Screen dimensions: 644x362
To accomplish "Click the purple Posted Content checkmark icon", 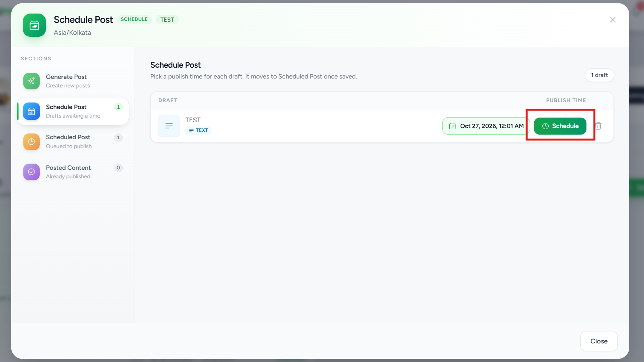I will 31,172.
